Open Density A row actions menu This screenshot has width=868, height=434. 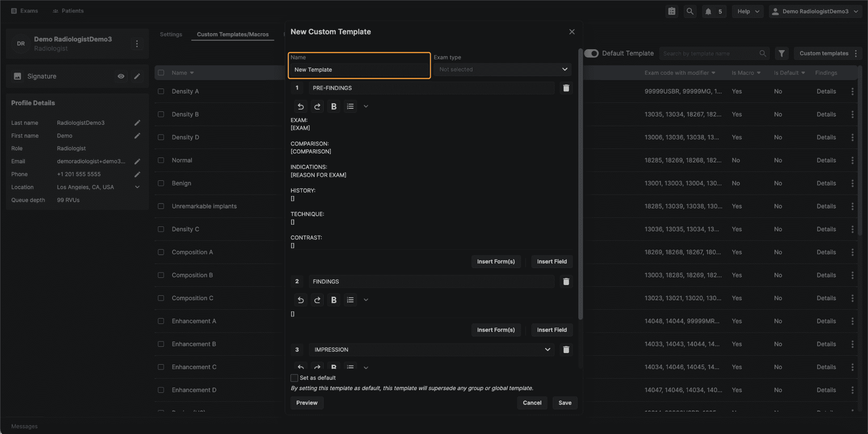point(852,91)
